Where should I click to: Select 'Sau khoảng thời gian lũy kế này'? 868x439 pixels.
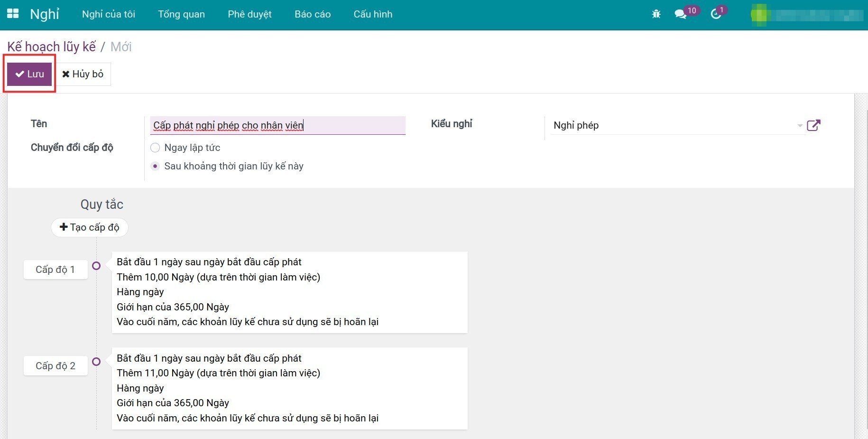tap(155, 167)
